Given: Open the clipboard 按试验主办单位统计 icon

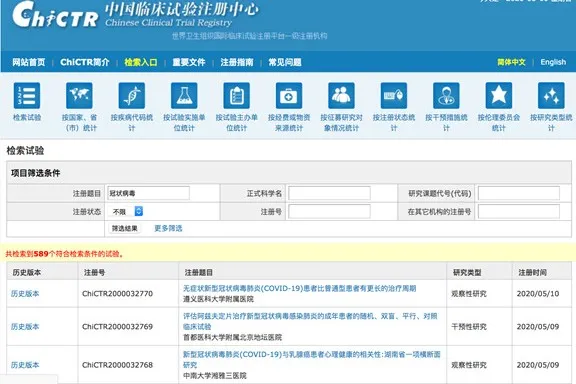Looking at the screenshot, I should point(237,96).
